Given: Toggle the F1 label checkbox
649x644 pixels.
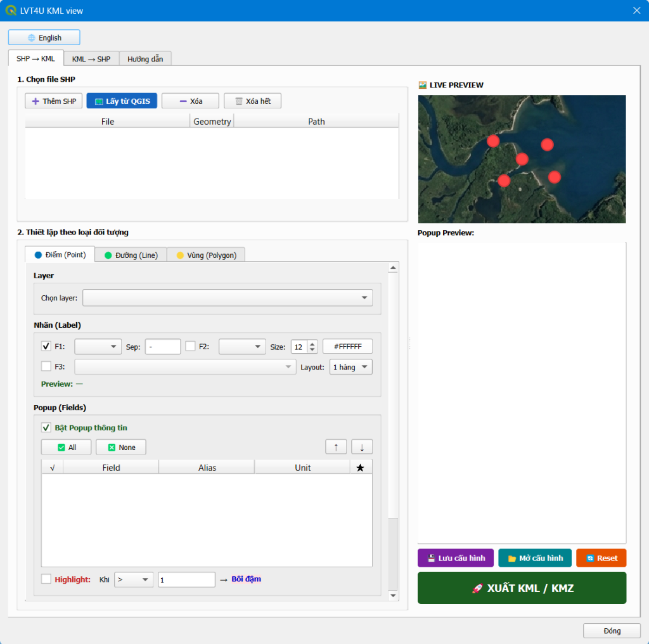Looking at the screenshot, I should (x=46, y=346).
